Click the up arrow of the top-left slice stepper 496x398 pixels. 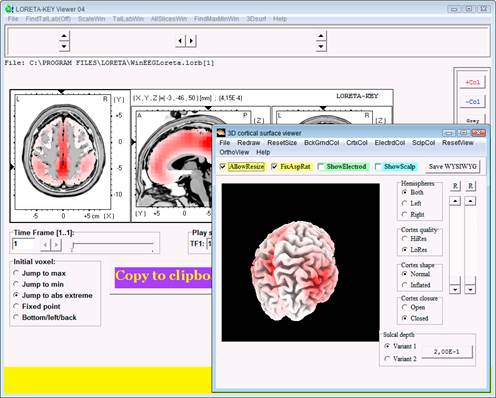pos(64,35)
